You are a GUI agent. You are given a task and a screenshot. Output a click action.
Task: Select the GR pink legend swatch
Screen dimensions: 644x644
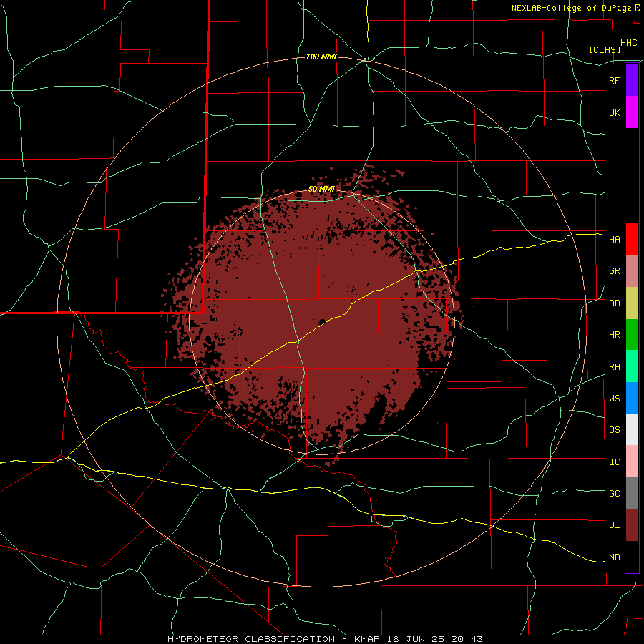click(632, 271)
